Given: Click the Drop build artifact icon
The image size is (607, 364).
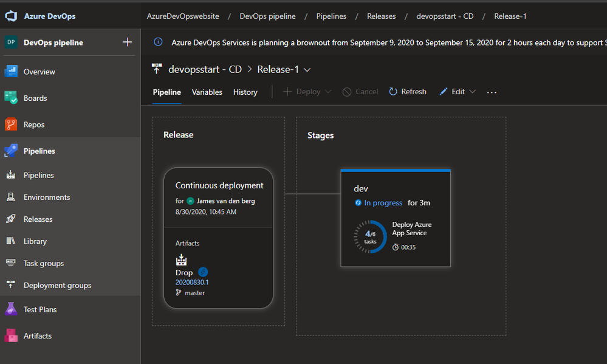Looking at the screenshot, I should coord(181,260).
